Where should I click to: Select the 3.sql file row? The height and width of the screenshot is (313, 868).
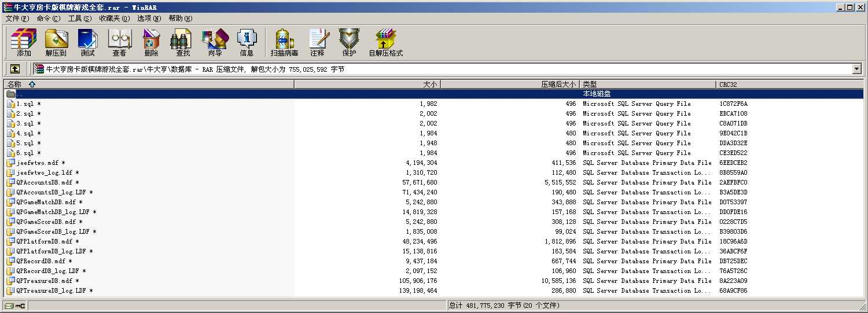coord(434,124)
